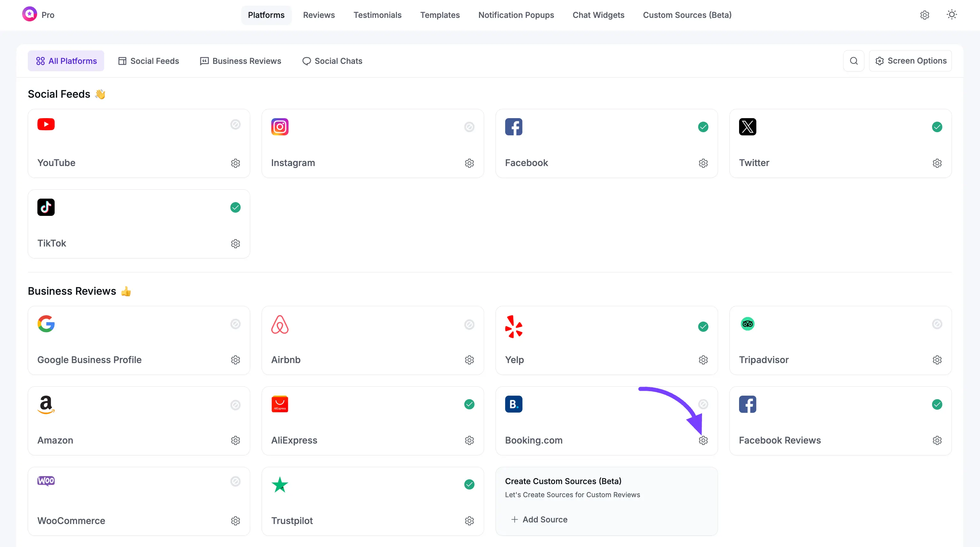Switch theme with sun icon
Image resolution: width=980 pixels, height=547 pixels.
[952, 15]
